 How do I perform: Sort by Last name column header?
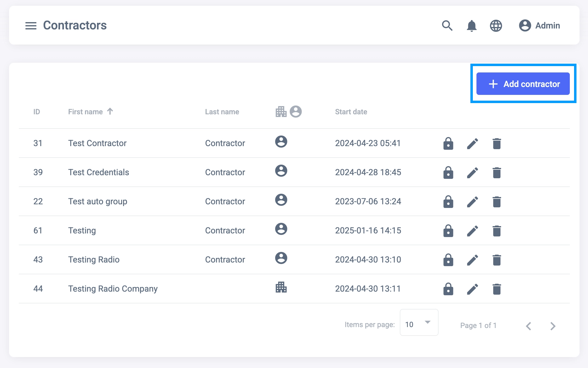click(222, 112)
